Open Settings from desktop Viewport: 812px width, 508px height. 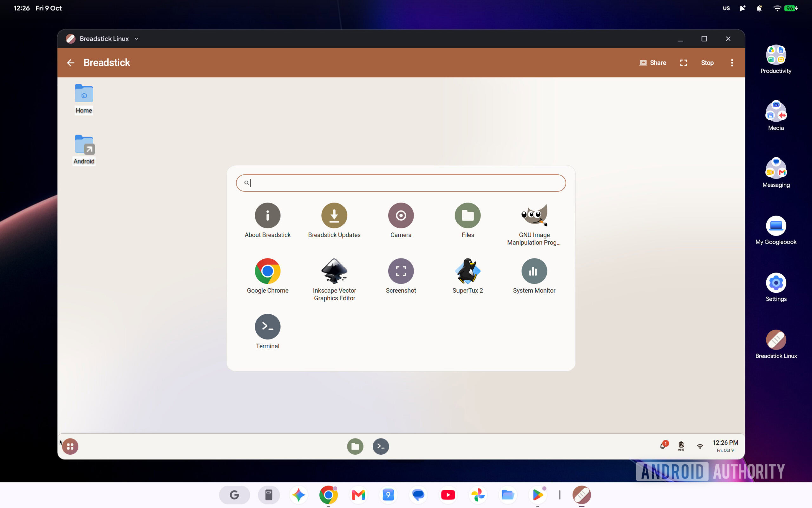[776, 287]
